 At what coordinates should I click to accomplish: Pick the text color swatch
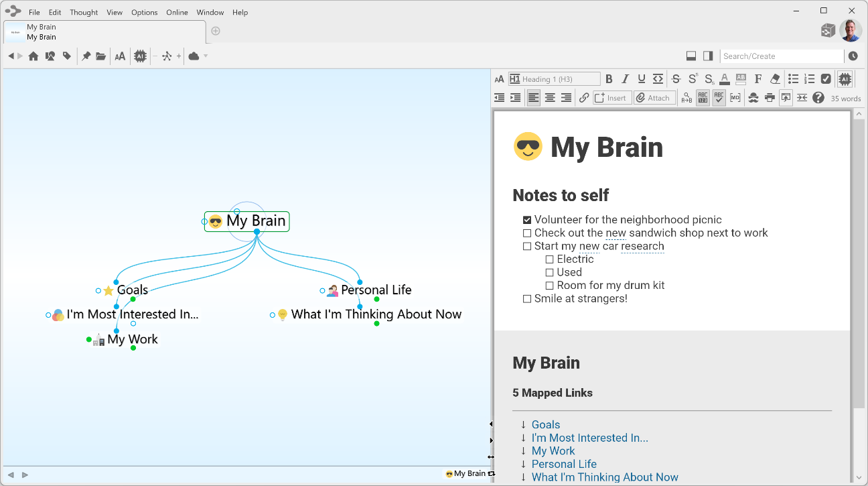coord(725,79)
